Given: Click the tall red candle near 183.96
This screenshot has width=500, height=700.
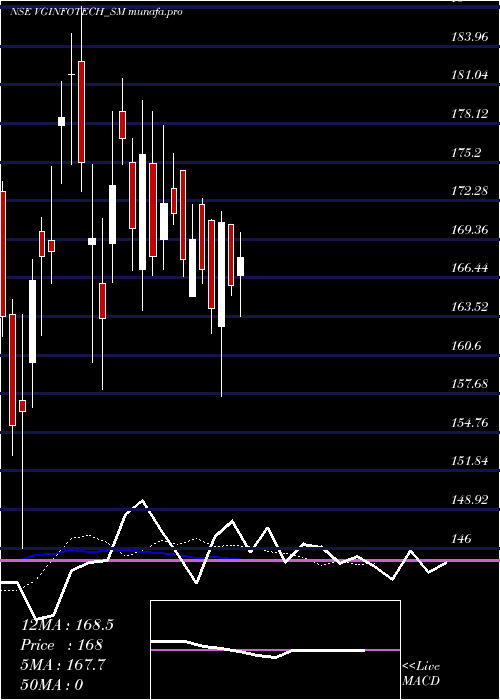Looking at the screenshot, I should click(81, 112).
